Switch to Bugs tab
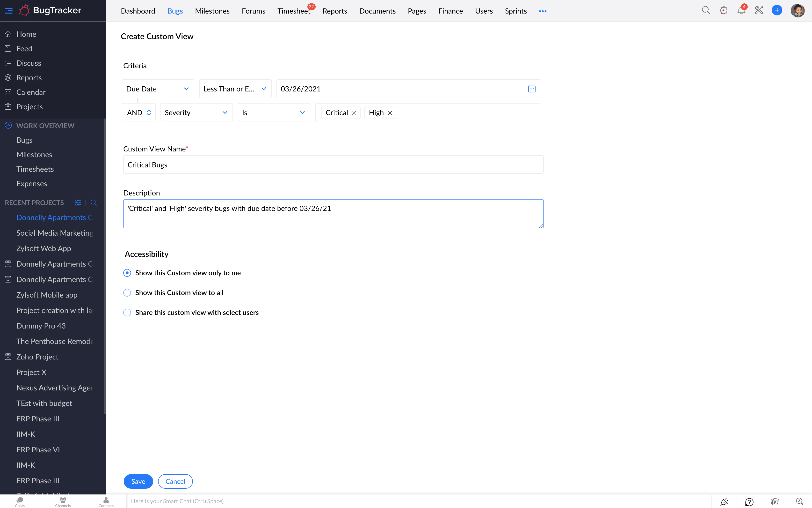The height and width of the screenshot is (508, 812). pyautogui.click(x=175, y=11)
